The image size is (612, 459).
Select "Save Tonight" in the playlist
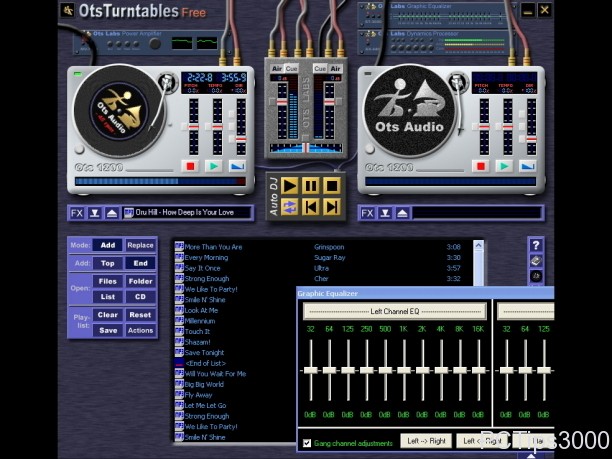point(204,351)
